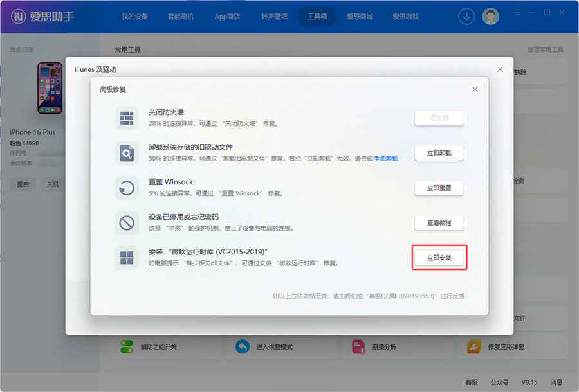
Task: Go to 铃声壁纸 tab
Action: click(x=274, y=17)
